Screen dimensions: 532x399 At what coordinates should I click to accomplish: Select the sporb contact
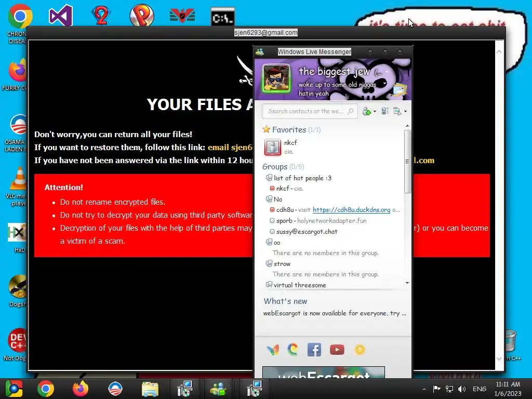(318, 220)
